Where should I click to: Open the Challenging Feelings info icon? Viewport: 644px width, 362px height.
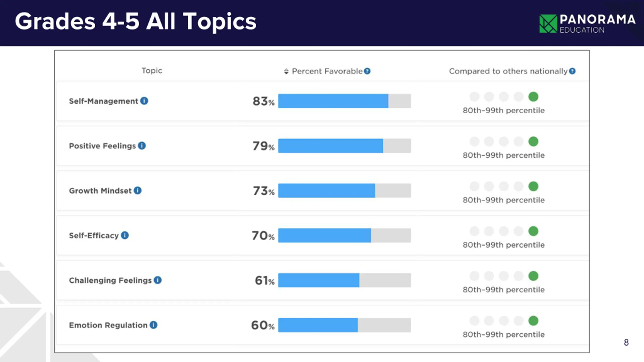[158, 280]
